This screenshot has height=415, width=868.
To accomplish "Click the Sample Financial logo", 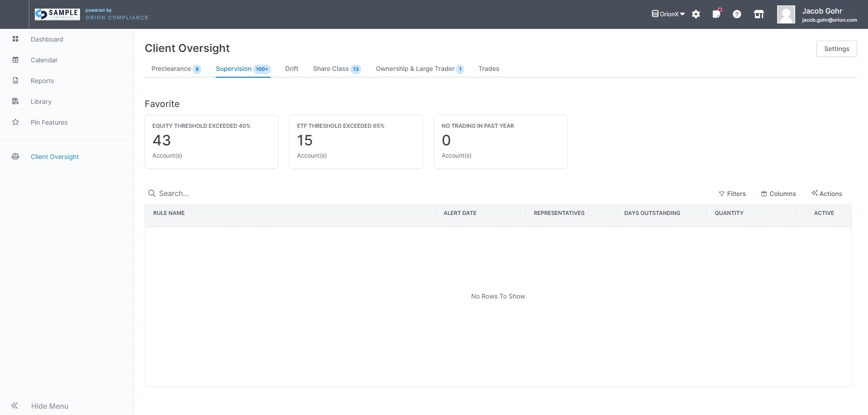I will tap(57, 14).
